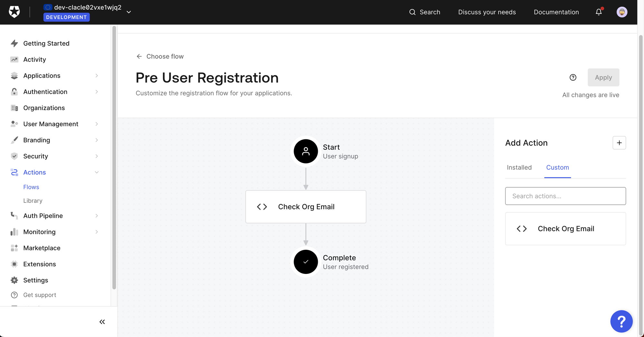The image size is (644, 337).
Task: Click the plus icon to add action
Action: coord(619,143)
